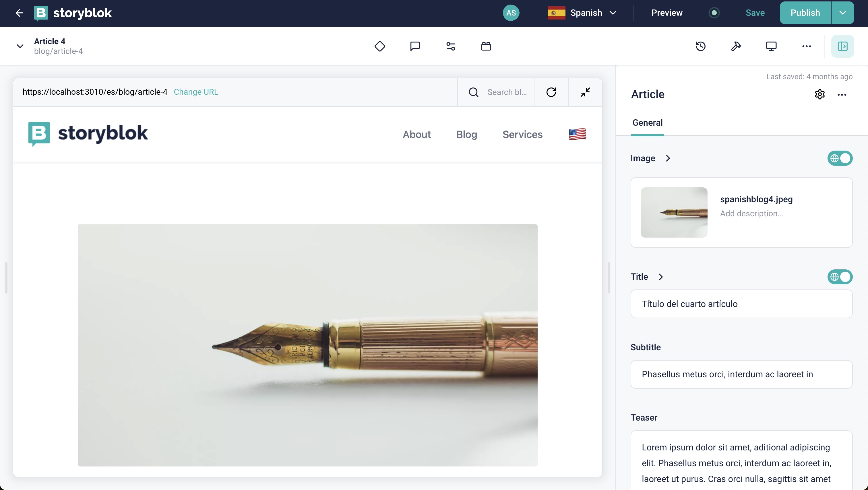Click the Save button
Viewport: 868px width, 490px height.
point(755,13)
